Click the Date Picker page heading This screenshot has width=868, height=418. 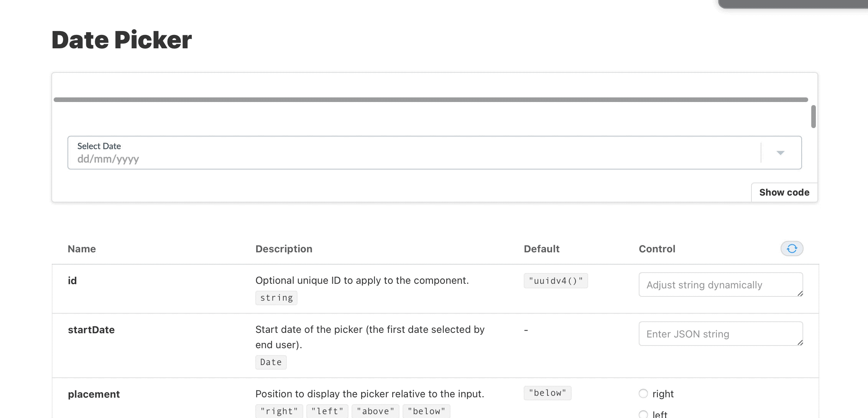[121, 39]
